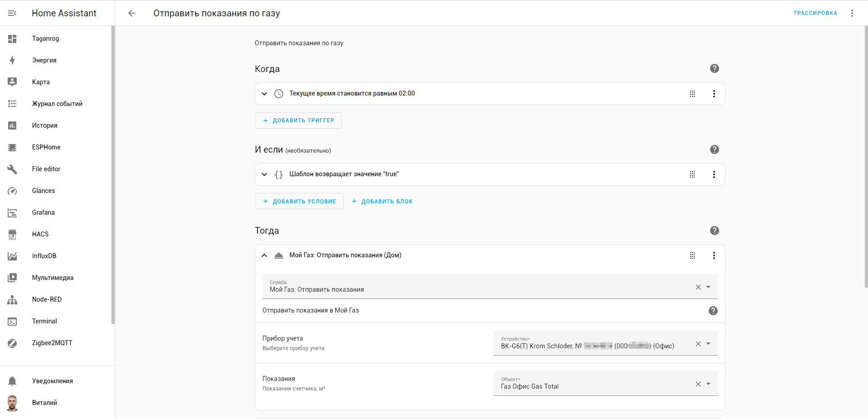Click the sidebar scrollbar

tap(113, 175)
